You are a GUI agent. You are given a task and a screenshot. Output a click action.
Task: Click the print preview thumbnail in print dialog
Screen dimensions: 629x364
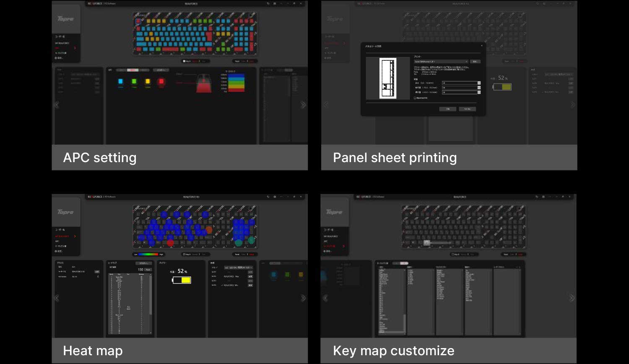tap(387, 78)
